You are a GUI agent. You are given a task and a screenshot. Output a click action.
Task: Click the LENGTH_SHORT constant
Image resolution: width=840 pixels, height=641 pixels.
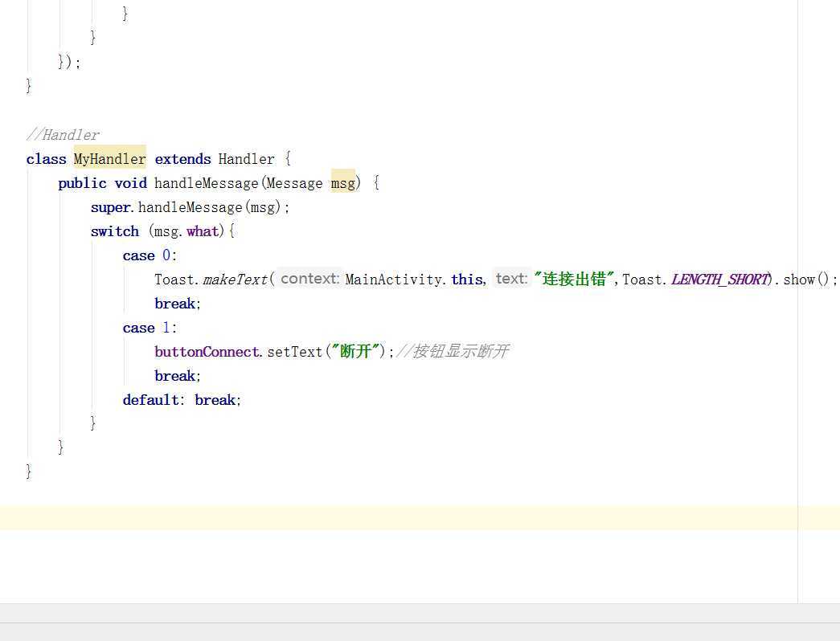[720, 280]
